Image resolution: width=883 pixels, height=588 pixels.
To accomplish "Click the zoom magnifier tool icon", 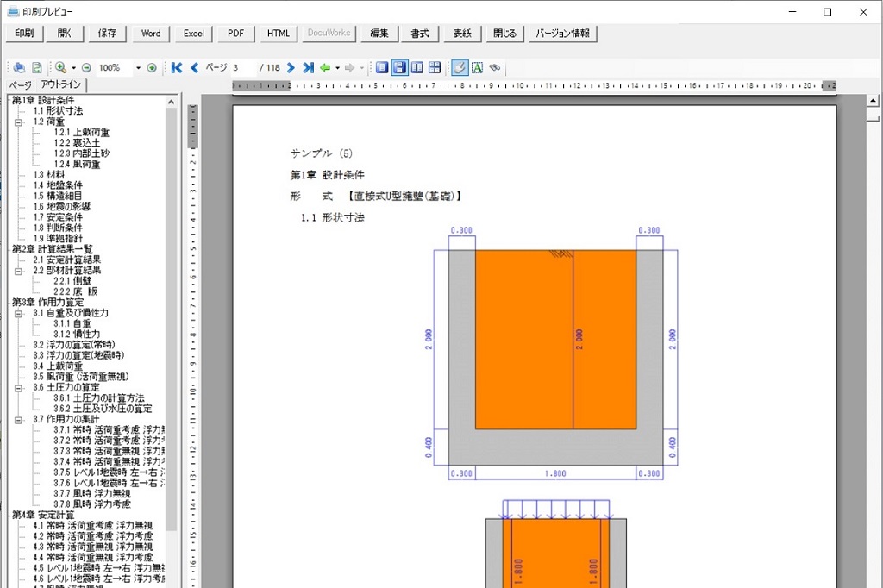I will coord(60,67).
